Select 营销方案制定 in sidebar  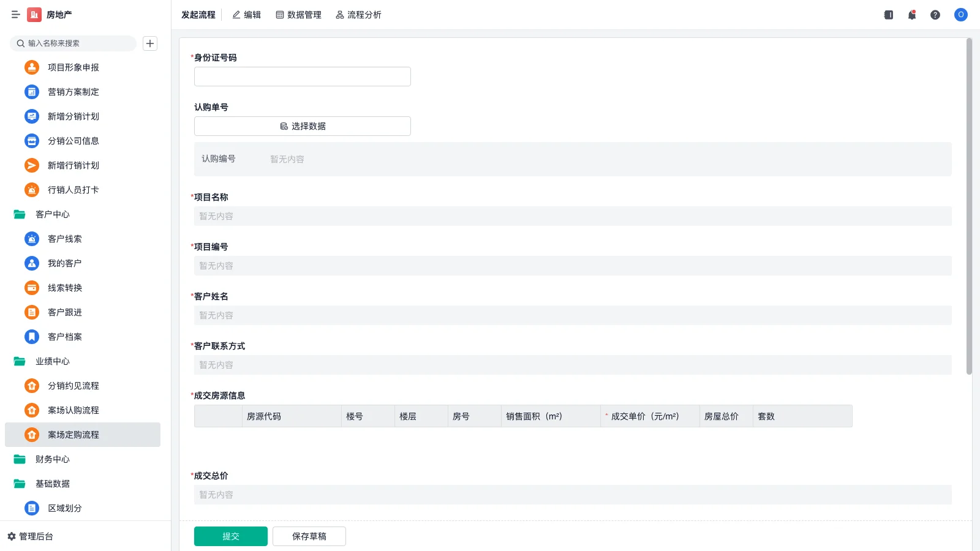83,92
